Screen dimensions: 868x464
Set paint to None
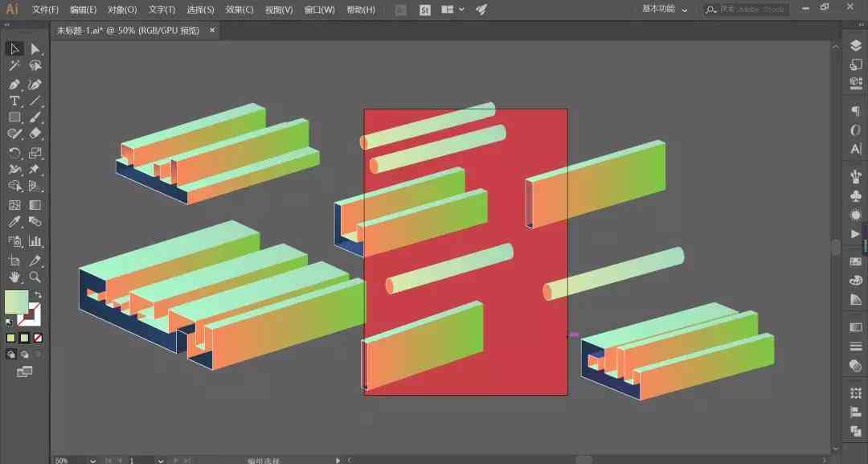point(38,338)
